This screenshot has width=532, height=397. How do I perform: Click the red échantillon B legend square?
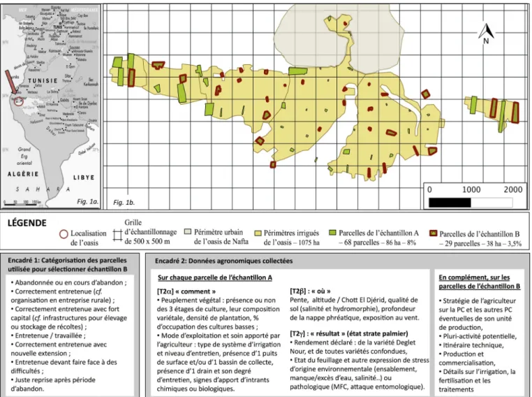pos(433,233)
